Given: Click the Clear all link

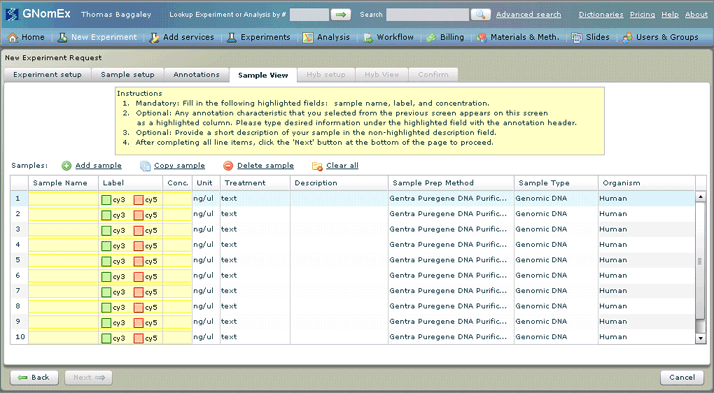Looking at the screenshot, I should [342, 165].
